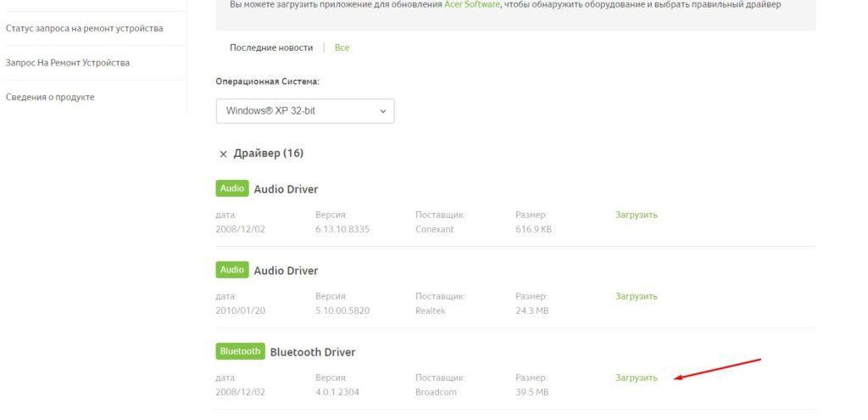The image size is (868, 420).
Task: Click the green Audio badge for Realtek driver
Action: tap(232, 270)
